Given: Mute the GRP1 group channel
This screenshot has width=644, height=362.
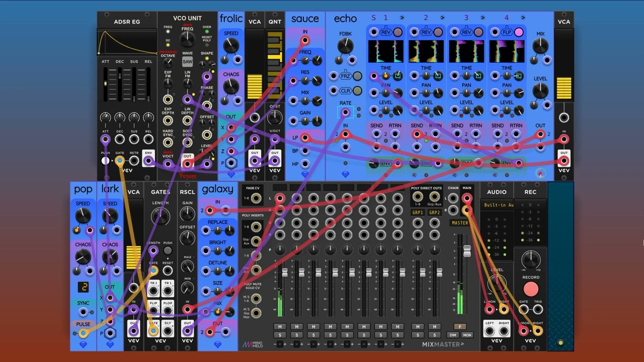Looking at the screenshot, I should 418,327.
